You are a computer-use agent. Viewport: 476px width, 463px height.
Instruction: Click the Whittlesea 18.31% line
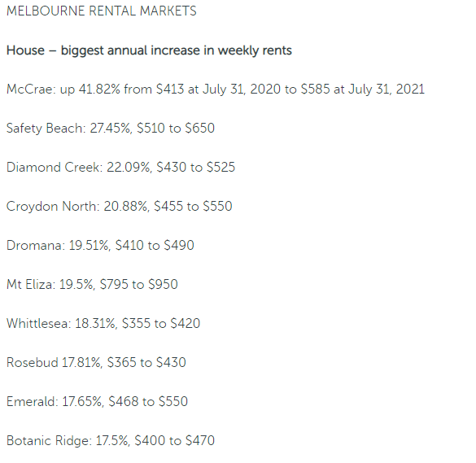103,324
